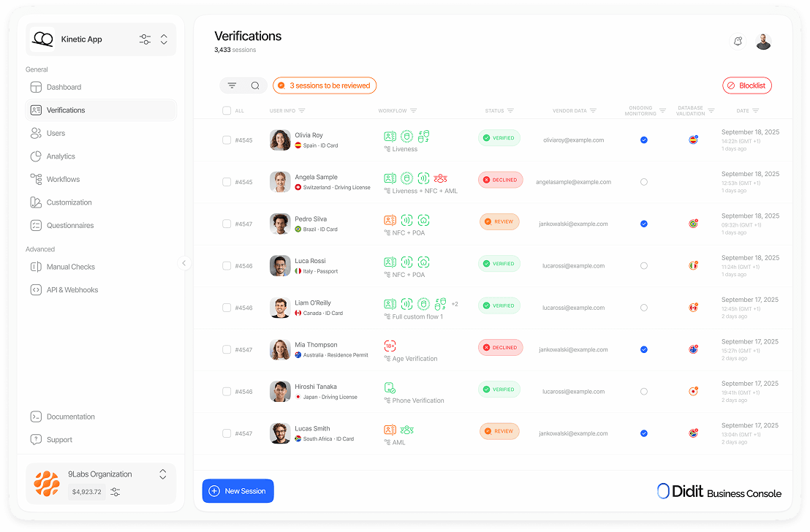Image resolution: width=810 pixels, height=532 pixels.
Task: Click the New Session button
Action: pyautogui.click(x=238, y=491)
